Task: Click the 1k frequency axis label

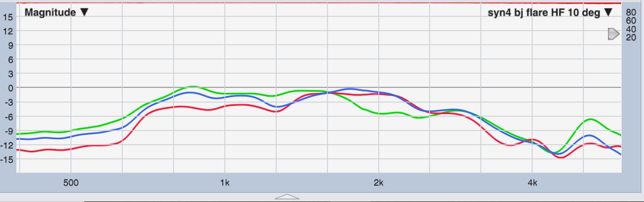Action: 225,183
